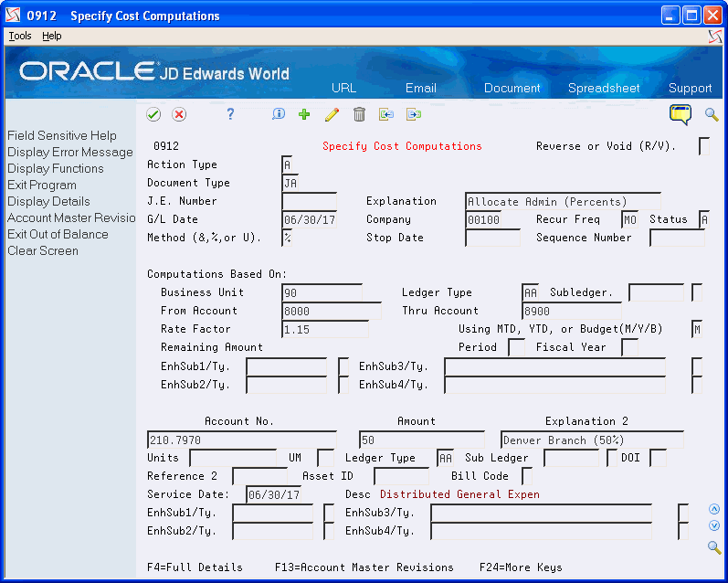Click the page up arrow icon
728x583 pixels.
[x=714, y=510]
